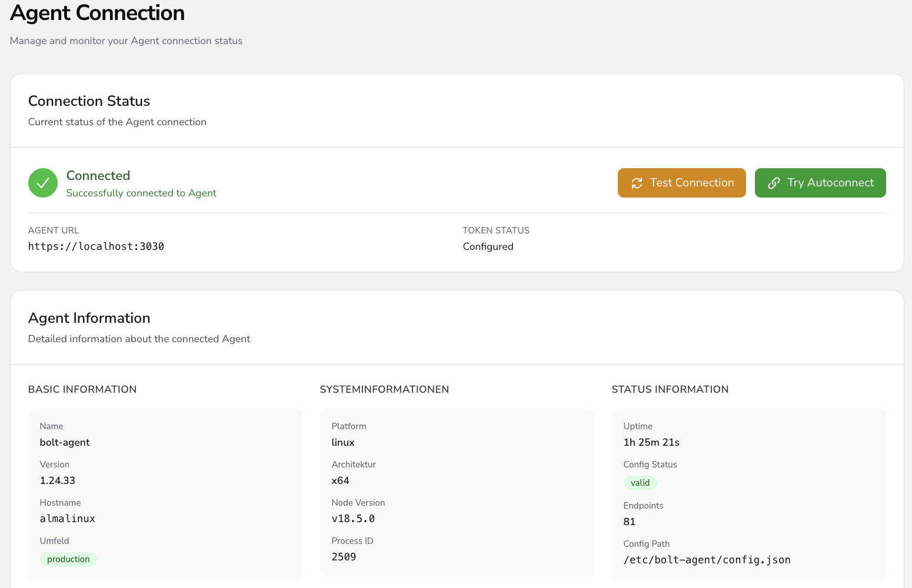
Task: Click the Agent Connection page title
Action: coord(98,13)
